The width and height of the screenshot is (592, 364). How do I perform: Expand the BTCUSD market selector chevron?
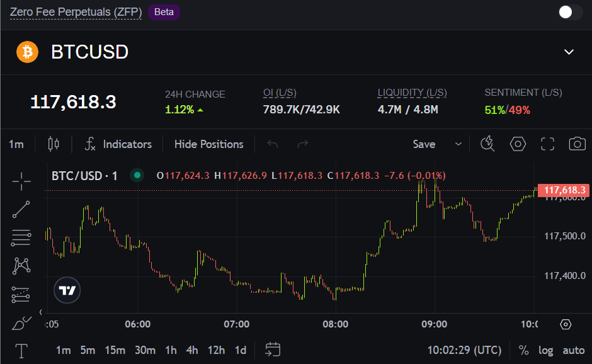[x=569, y=52]
